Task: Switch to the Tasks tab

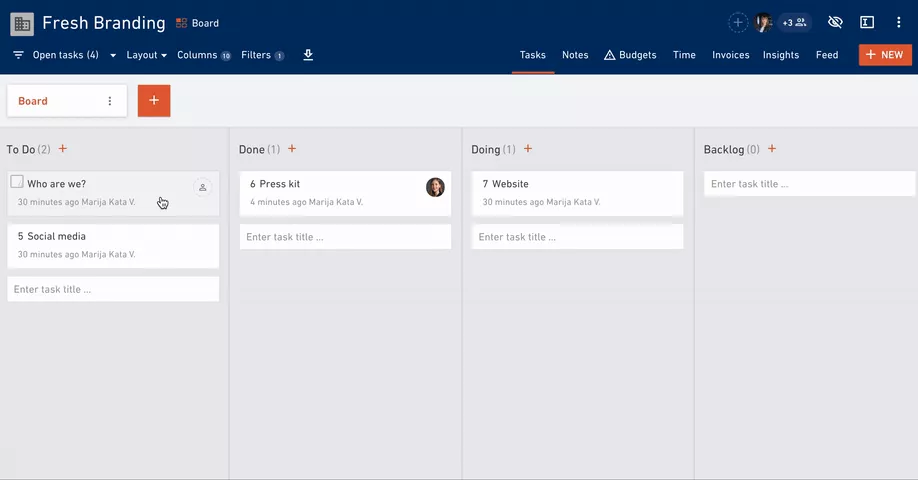Action: point(533,55)
